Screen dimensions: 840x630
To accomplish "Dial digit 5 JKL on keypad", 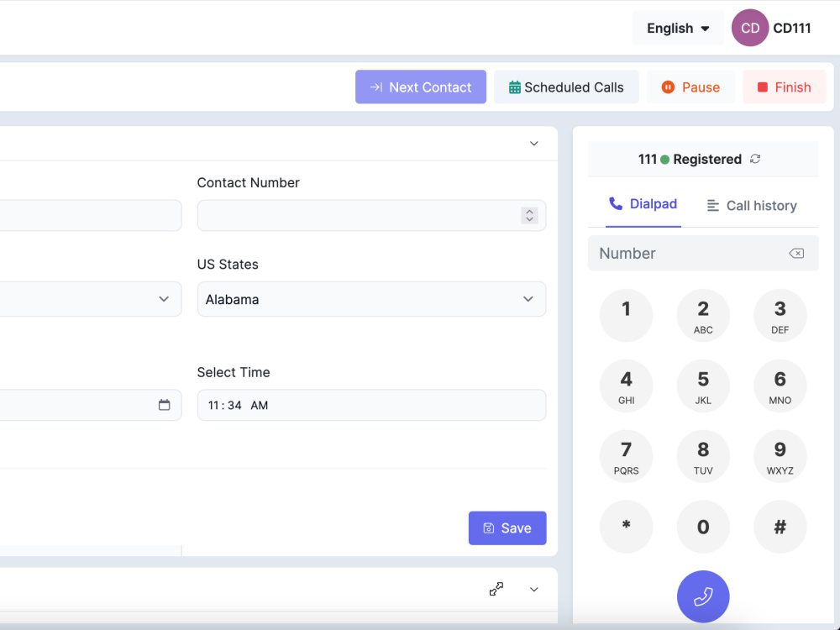I will coord(703,386).
